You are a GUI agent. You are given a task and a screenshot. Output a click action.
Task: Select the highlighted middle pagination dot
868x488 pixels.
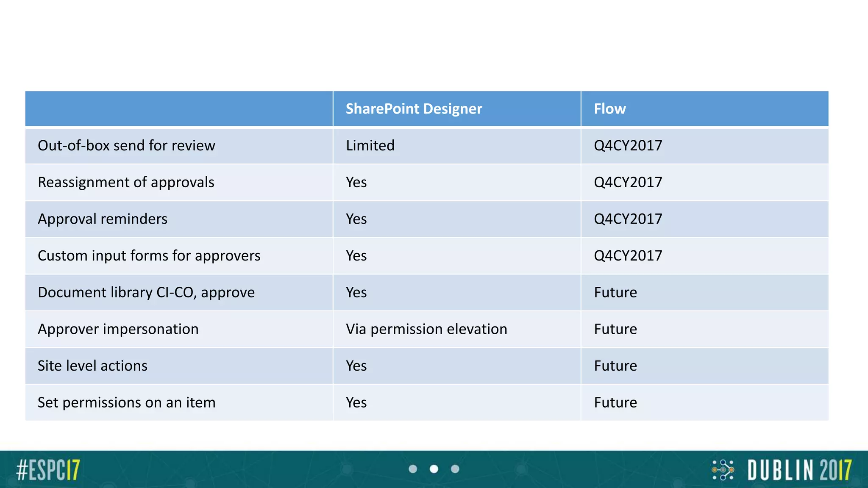434,469
